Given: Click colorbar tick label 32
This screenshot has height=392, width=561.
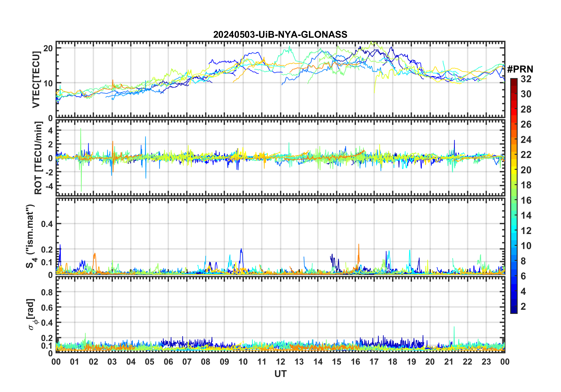Looking at the screenshot, I should coord(526,79).
